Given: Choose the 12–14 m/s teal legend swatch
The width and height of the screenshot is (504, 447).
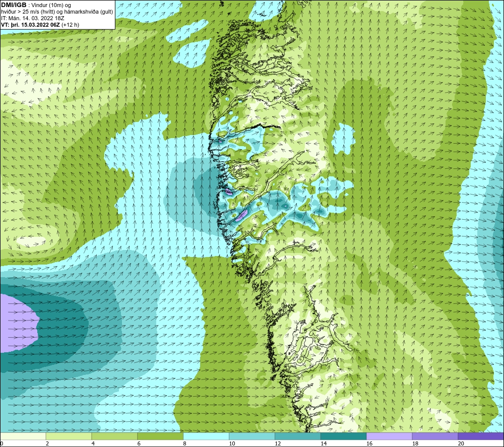Looking at the screenshot, I should coord(298,436).
